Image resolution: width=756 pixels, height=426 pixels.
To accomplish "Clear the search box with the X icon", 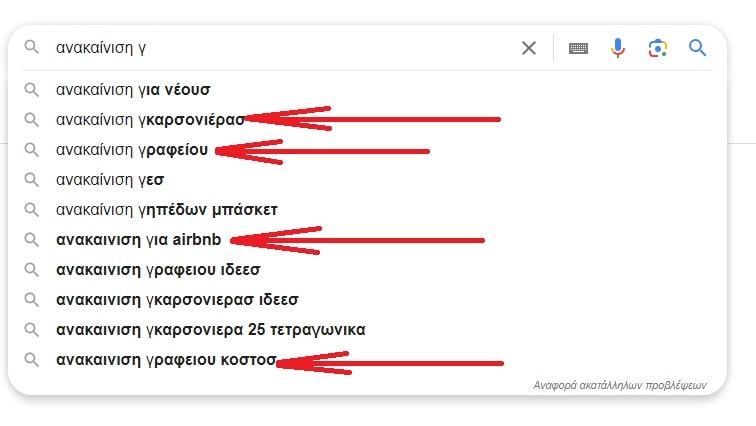I will (529, 48).
